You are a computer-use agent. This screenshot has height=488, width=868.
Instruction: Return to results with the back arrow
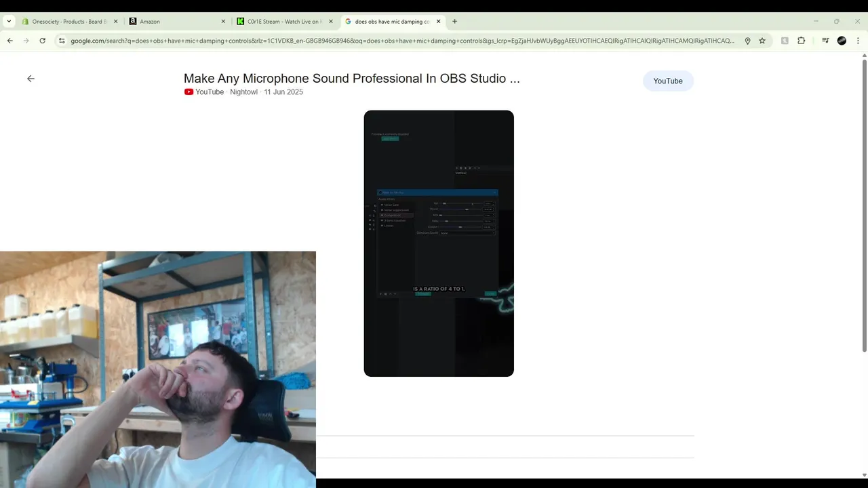pos(31,79)
